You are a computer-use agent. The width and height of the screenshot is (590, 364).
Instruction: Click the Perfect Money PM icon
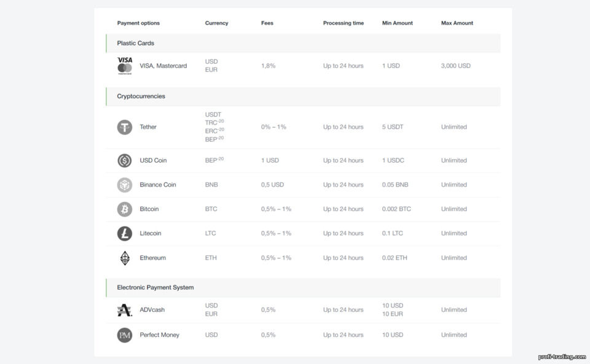pyautogui.click(x=125, y=335)
